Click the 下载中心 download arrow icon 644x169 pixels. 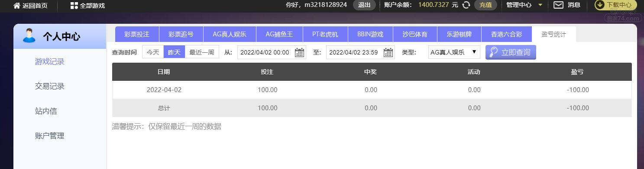point(600,5)
